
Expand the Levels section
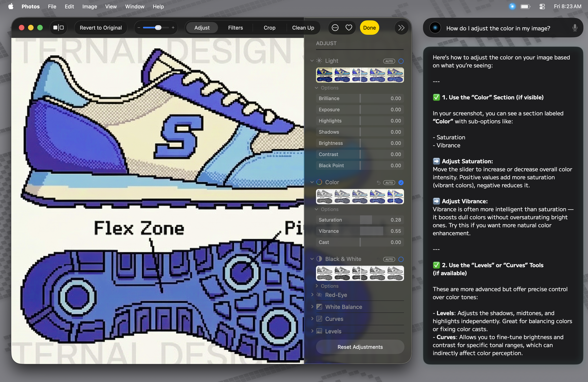click(312, 331)
